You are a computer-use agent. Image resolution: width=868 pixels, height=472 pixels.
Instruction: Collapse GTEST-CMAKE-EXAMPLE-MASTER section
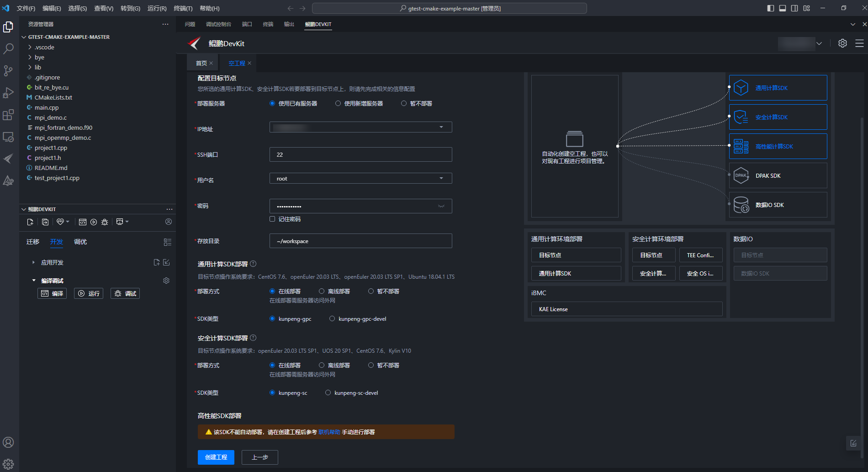point(24,37)
